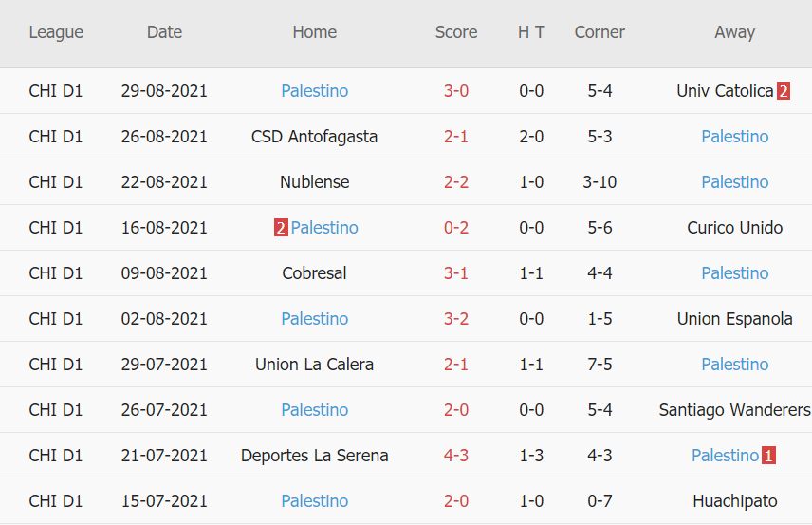This screenshot has width=812, height=525.
Task: Click red card badge in the 21-07-2021 row
Action: tap(768, 456)
